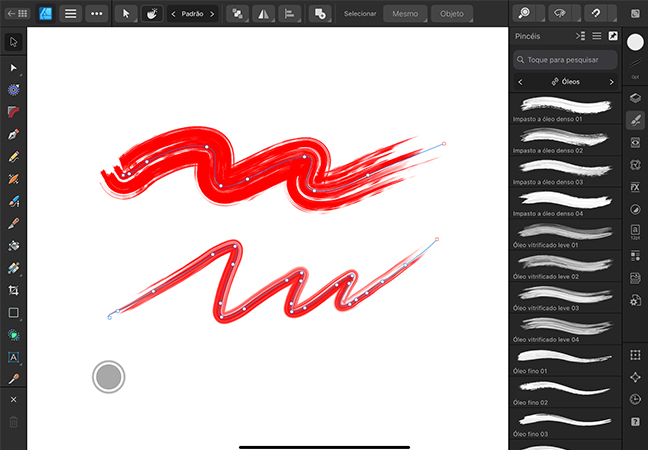Open the document hamburger menu

[70, 14]
